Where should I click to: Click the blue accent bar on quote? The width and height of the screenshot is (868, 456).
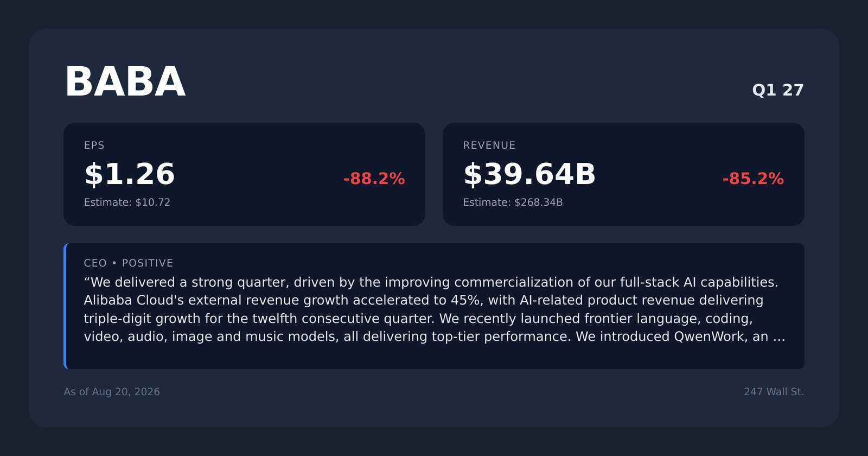[65, 306]
